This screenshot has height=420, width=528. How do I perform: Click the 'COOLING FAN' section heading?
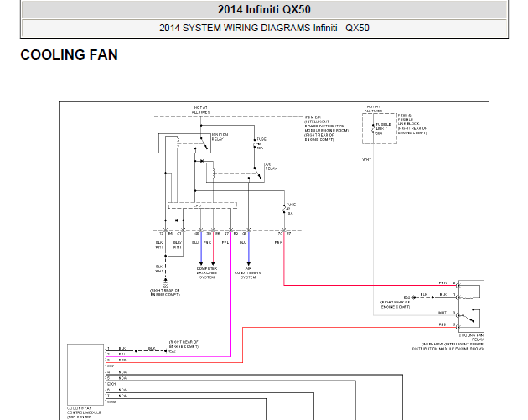pos(69,54)
